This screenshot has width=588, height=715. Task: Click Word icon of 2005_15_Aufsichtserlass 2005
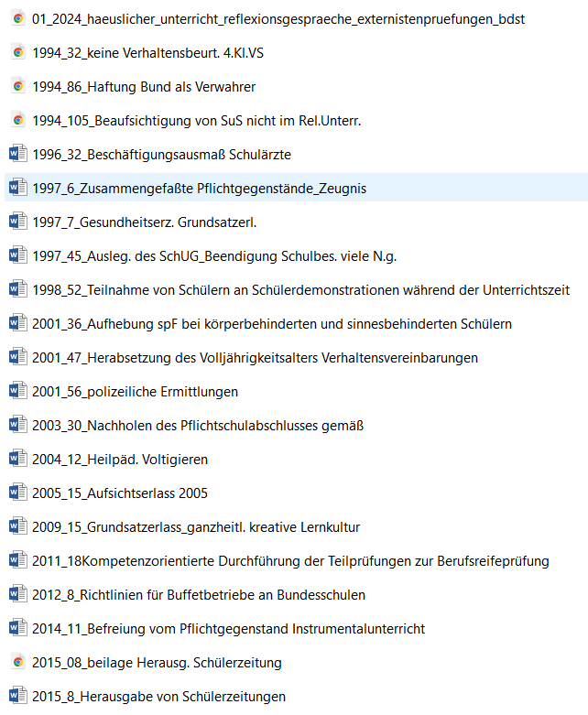(17, 493)
